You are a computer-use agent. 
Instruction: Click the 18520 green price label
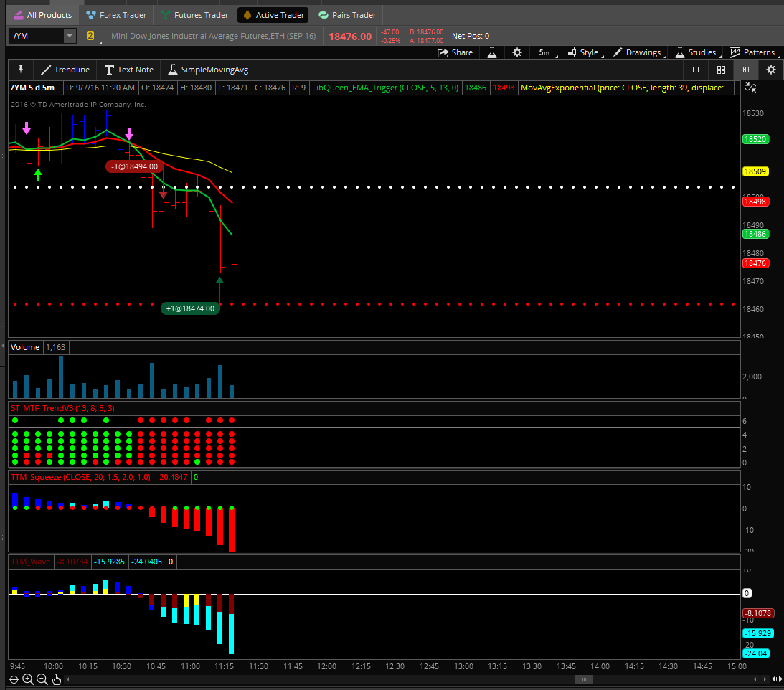[755, 139]
